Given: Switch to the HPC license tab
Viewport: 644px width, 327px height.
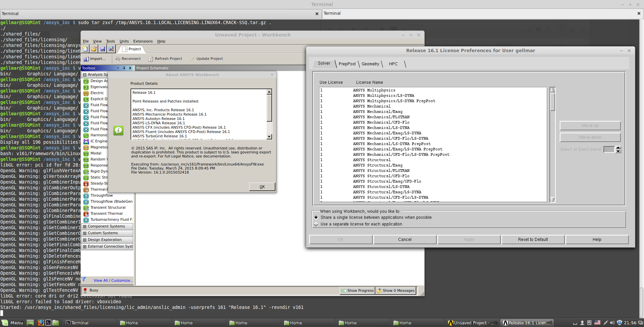Looking at the screenshot, I should [x=393, y=64].
